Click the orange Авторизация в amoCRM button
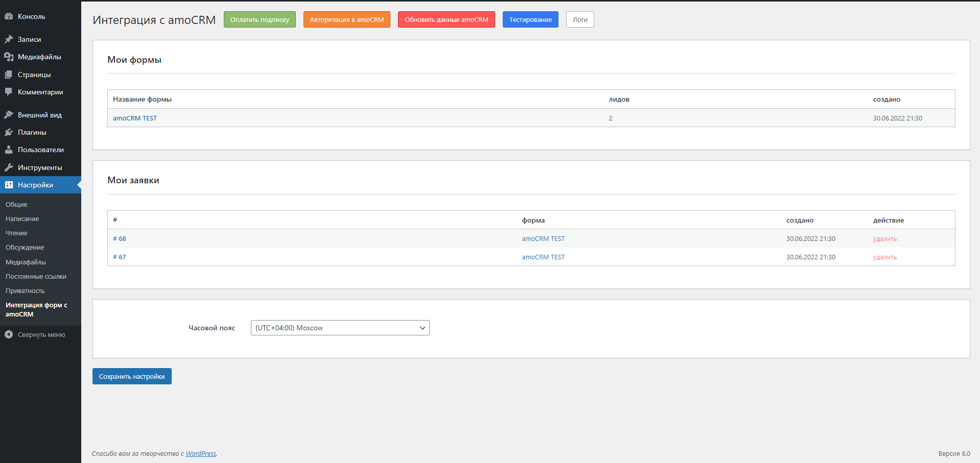The image size is (980, 463). click(346, 19)
